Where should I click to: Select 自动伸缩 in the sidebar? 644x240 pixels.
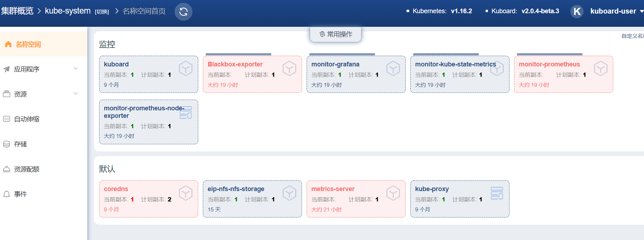(43, 119)
